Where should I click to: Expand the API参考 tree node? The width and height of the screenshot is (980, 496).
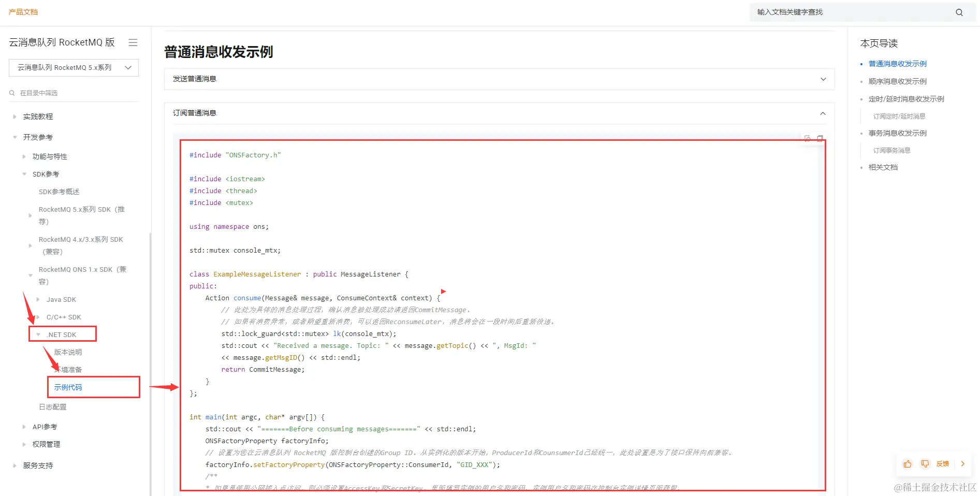coord(24,427)
